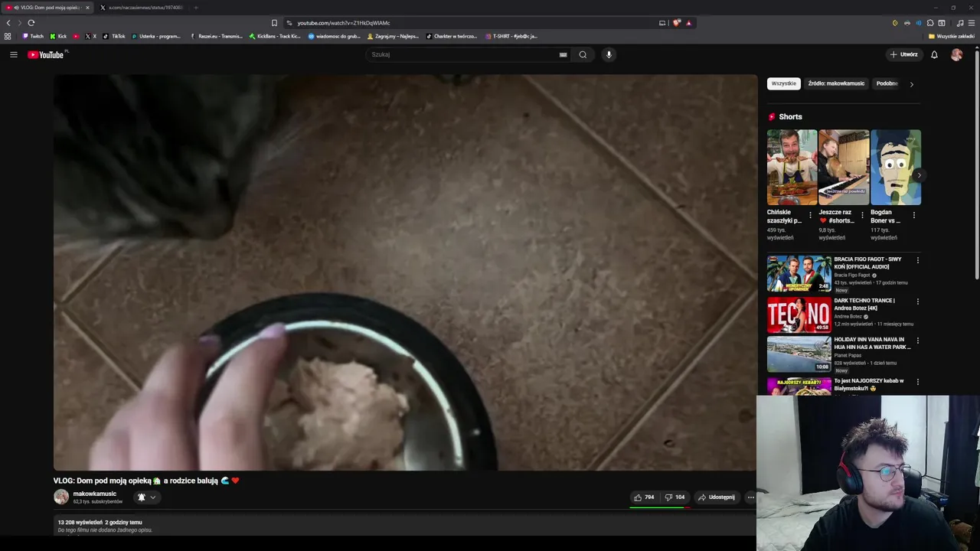This screenshot has width=980, height=551.
Task: Switch to the x.com browser tab
Action: pos(143,8)
